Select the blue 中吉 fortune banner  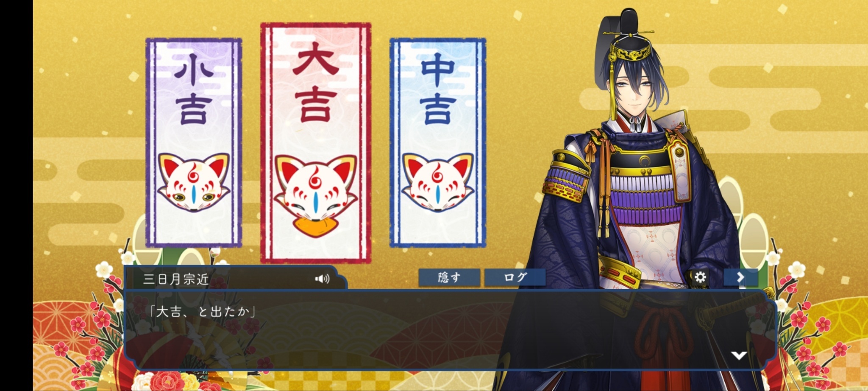tap(438, 143)
